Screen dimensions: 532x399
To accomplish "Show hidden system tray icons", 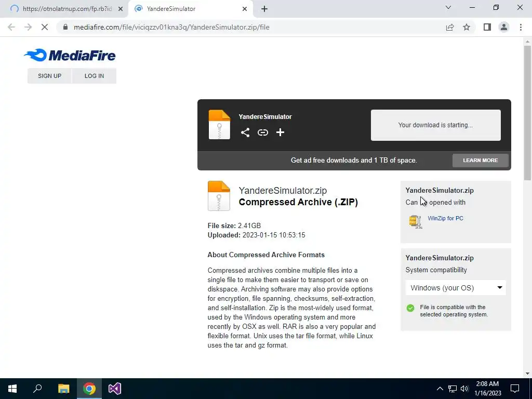I will (440, 389).
